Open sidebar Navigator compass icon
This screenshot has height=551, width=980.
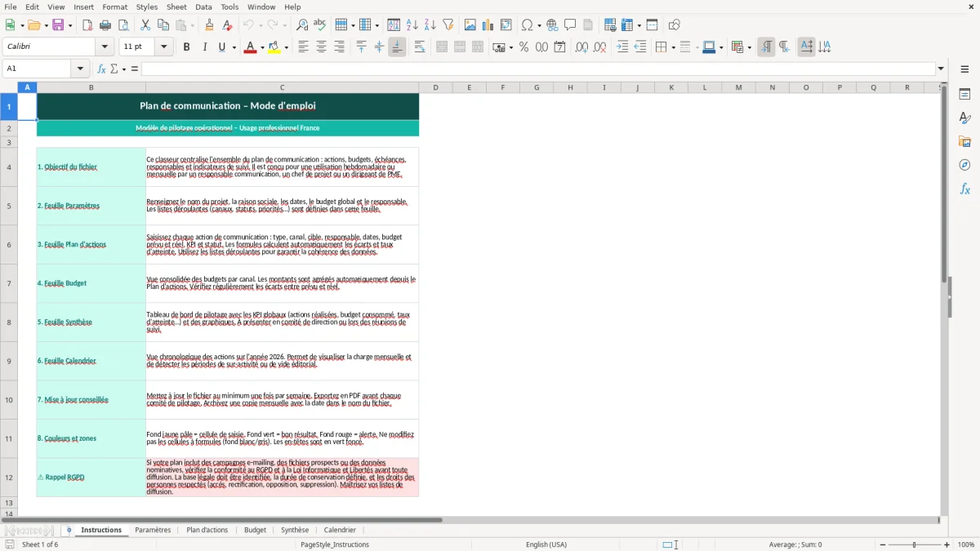964,166
